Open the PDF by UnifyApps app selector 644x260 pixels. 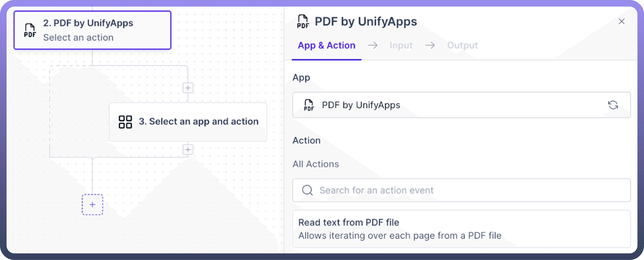coord(450,105)
